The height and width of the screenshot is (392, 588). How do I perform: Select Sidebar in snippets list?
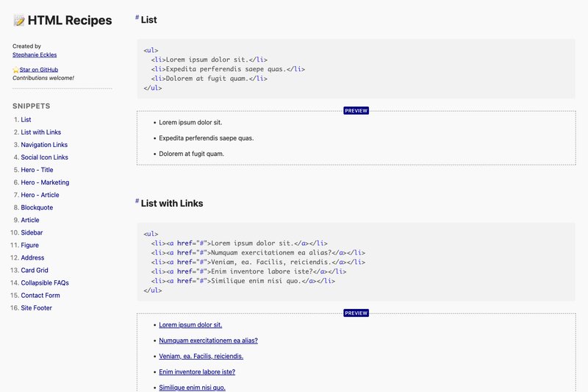[x=32, y=232]
